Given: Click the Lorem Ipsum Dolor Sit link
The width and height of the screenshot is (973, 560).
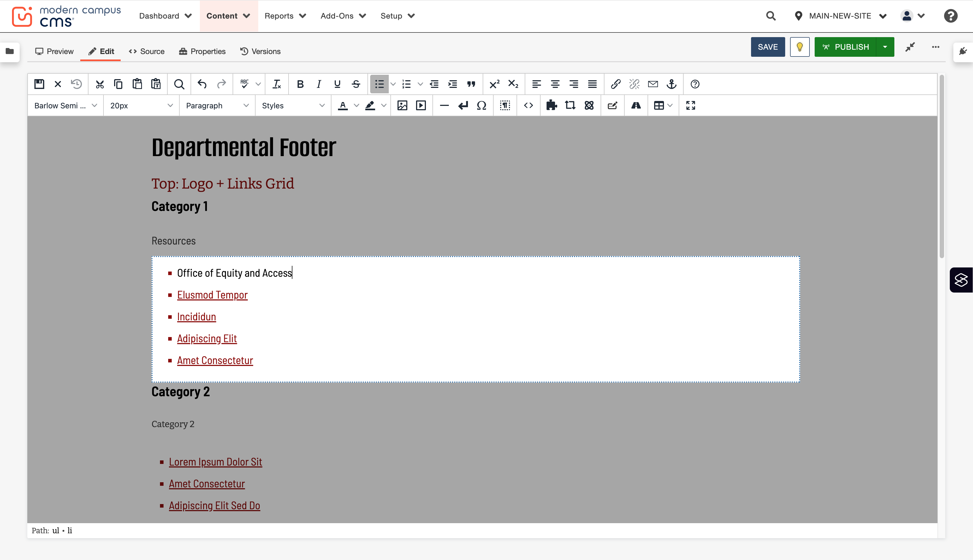Looking at the screenshot, I should click(x=215, y=462).
